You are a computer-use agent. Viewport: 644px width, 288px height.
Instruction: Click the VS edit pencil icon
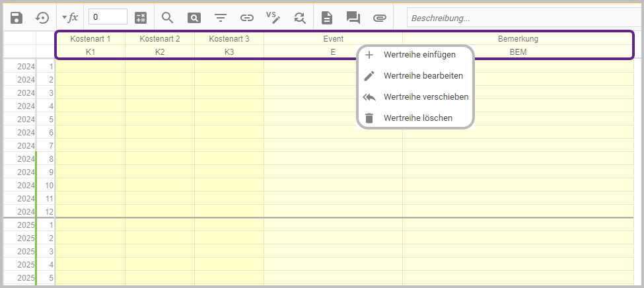[273, 18]
